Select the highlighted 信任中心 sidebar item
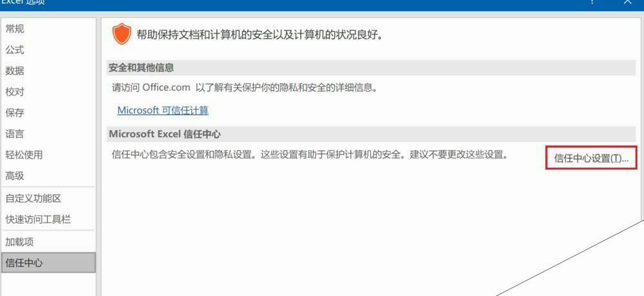This screenshot has width=644, height=296. pos(48,263)
